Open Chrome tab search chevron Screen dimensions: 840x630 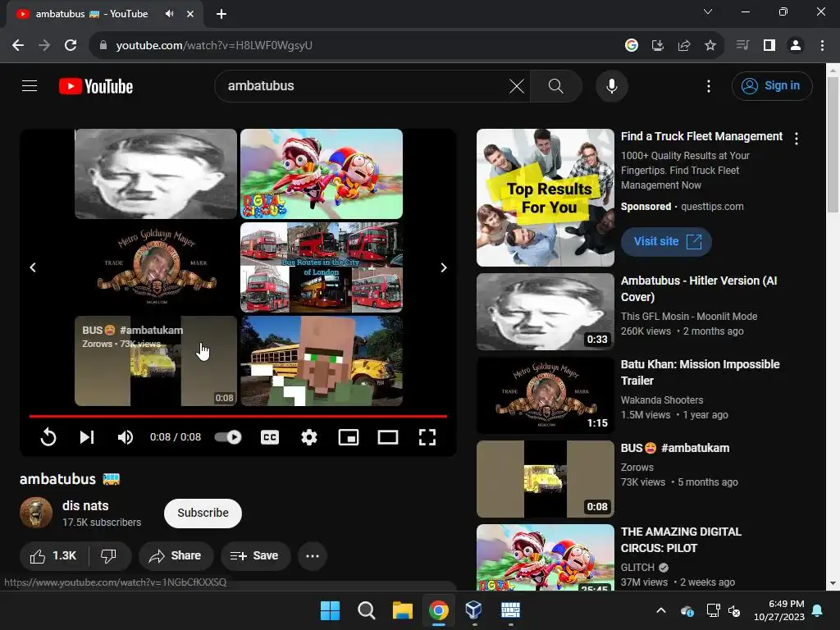(x=708, y=11)
